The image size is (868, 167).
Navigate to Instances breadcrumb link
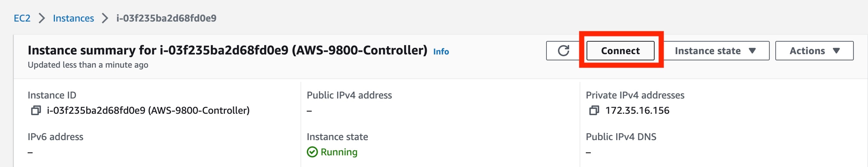(x=73, y=18)
